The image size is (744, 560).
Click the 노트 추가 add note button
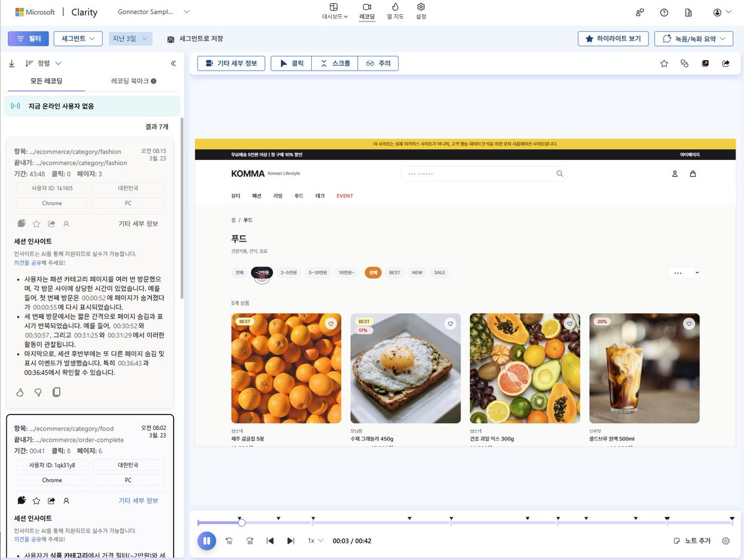pyautogui.click(x=693, y=541)
